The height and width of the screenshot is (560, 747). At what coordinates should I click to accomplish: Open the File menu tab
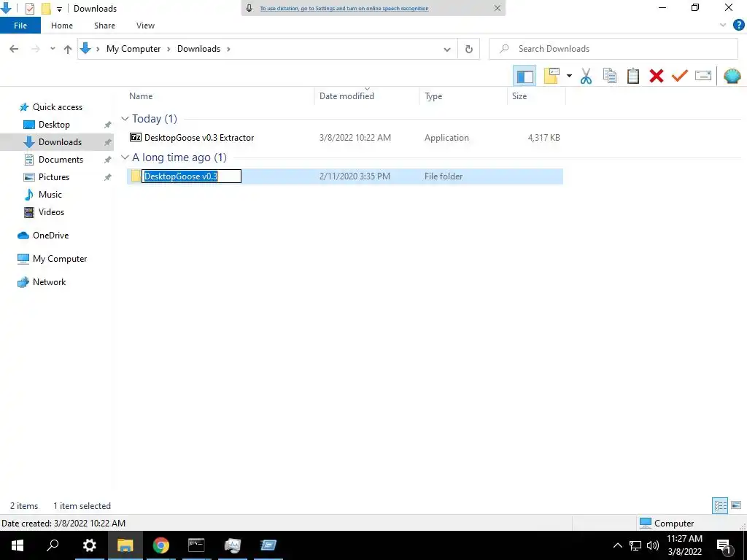point(20,26)
